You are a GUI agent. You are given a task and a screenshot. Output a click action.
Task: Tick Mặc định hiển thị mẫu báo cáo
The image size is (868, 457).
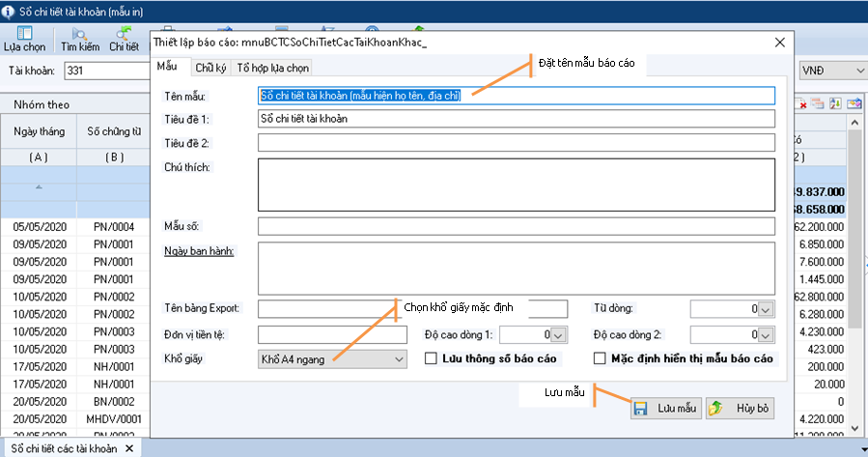pos(599,358)
